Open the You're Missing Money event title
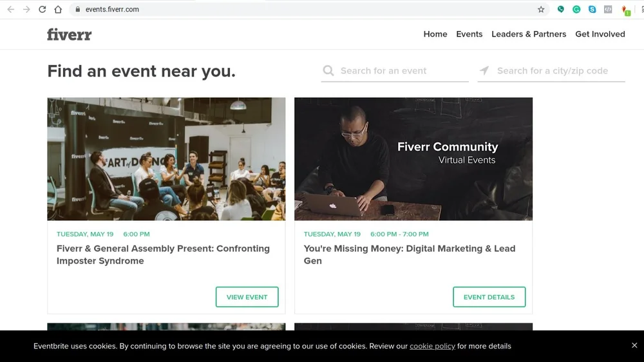The image size is (644, 362). (x=409, y=254)
